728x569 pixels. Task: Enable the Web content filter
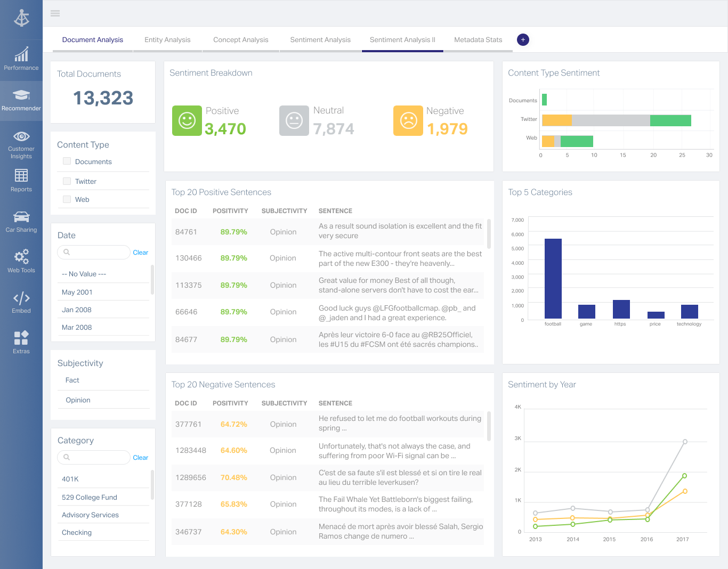(x=67, y=199)
